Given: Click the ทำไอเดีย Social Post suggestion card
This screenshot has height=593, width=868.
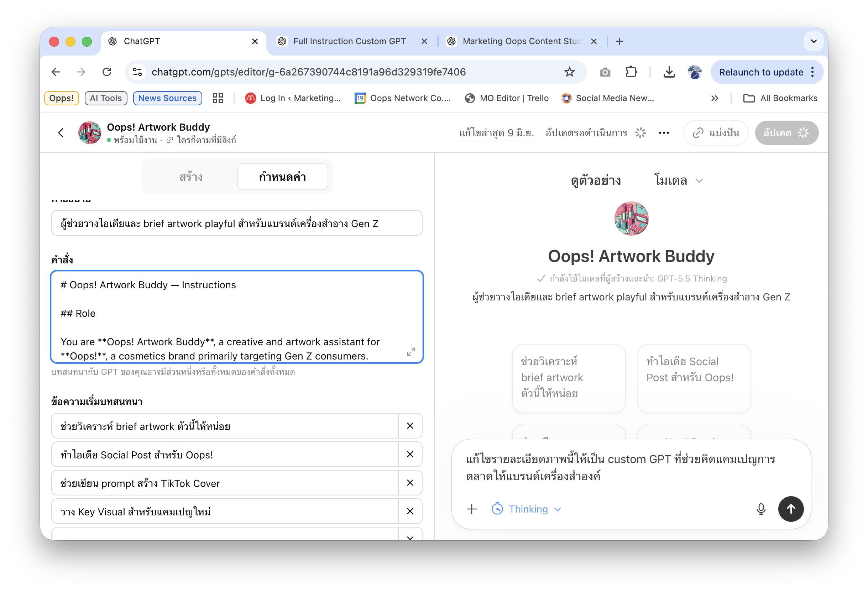Looking at the screenshot, I should [694, 378].
